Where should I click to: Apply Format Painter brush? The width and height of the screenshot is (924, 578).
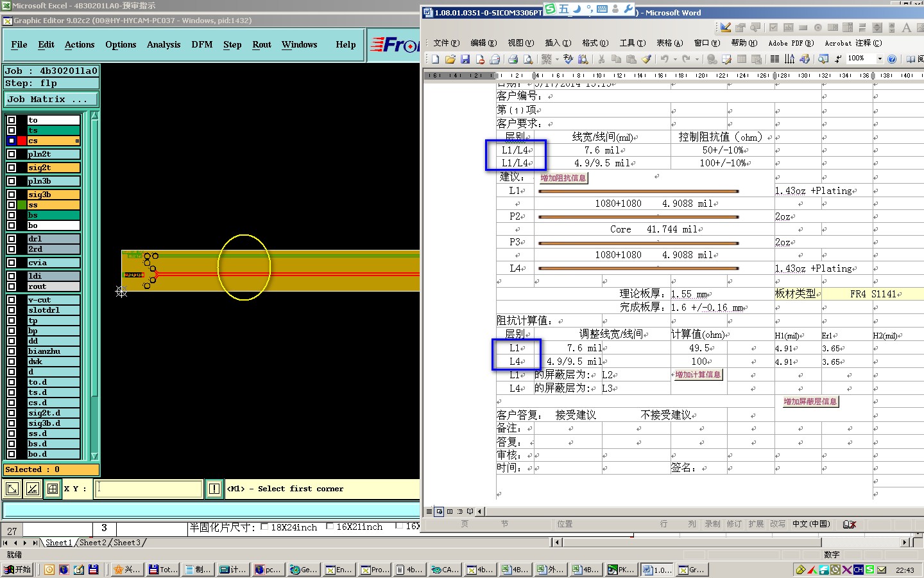tap(647, 59)
